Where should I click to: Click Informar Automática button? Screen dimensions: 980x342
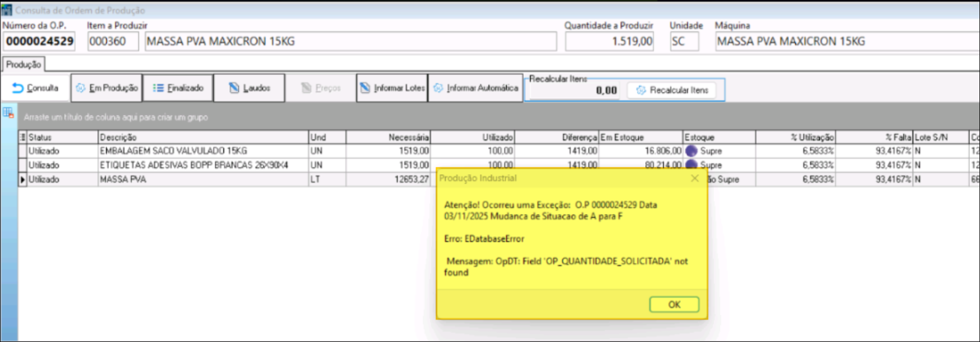(x=475, y=88)
